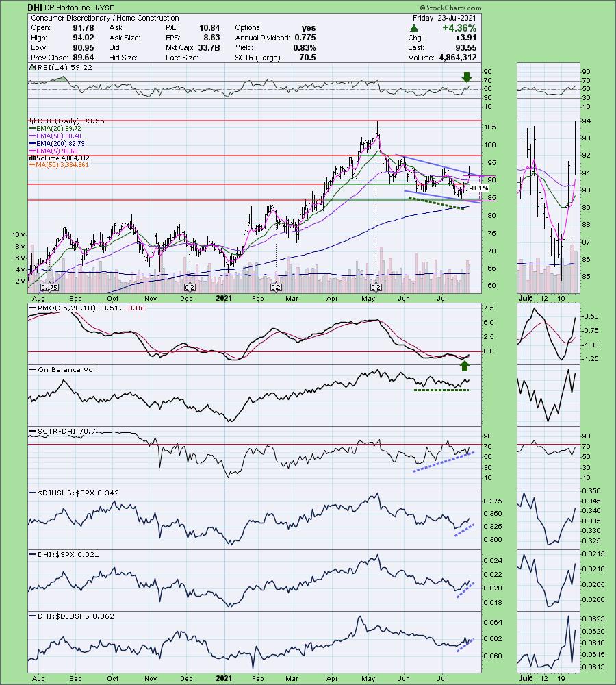Click the Bid Size label

[123, 58]
